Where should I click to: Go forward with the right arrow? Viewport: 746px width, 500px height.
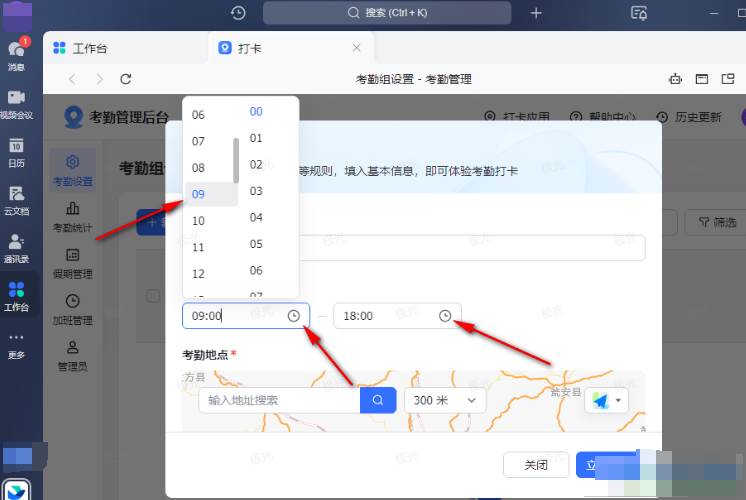(x=99, y=79)
